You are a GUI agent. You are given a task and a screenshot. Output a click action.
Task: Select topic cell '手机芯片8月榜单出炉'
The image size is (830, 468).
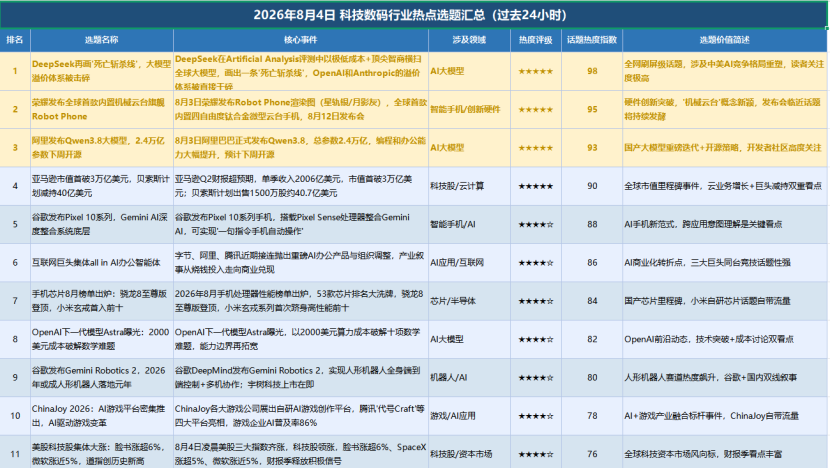102,301
